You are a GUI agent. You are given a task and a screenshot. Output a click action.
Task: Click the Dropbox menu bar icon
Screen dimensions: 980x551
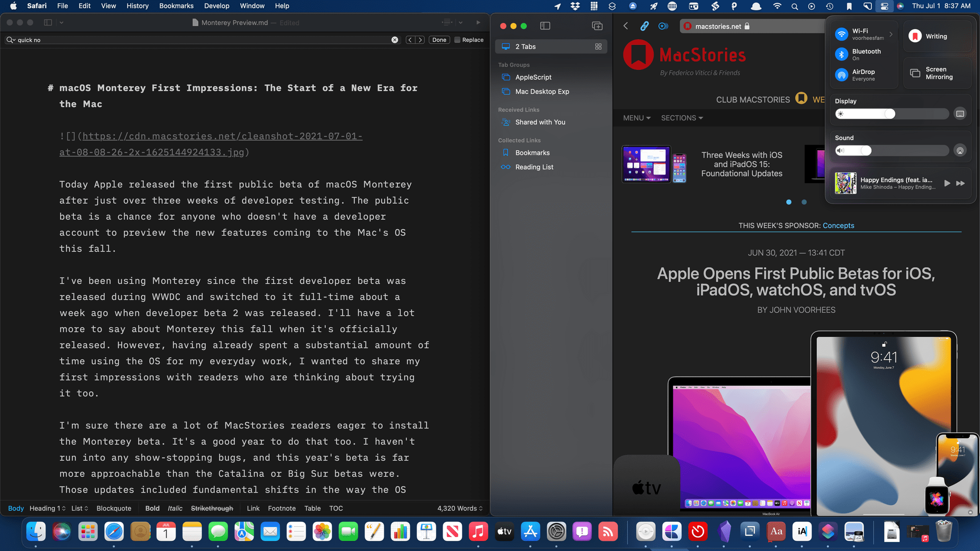click(x=575, y=6)
